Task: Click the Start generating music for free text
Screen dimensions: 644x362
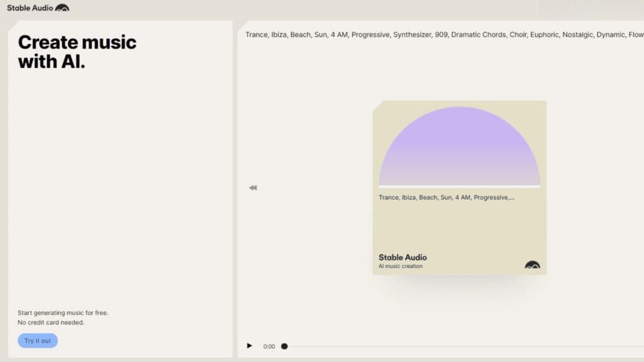Action: tap(63, 313)
